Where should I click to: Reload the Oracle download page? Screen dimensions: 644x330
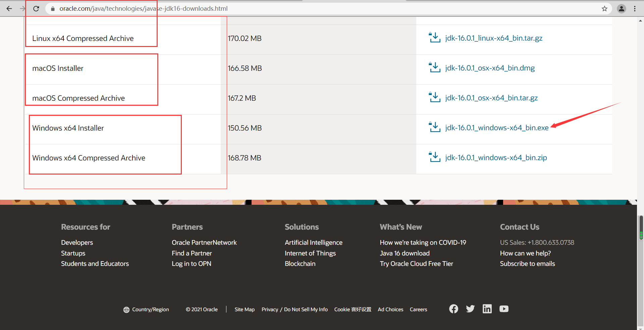click(x=36, y=9)
